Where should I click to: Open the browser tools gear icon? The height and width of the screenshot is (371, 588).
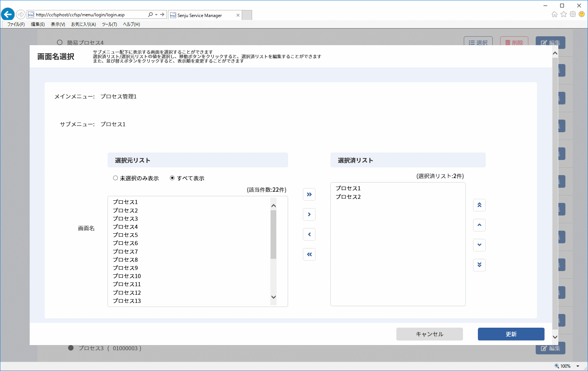click(x=573, y=14)
